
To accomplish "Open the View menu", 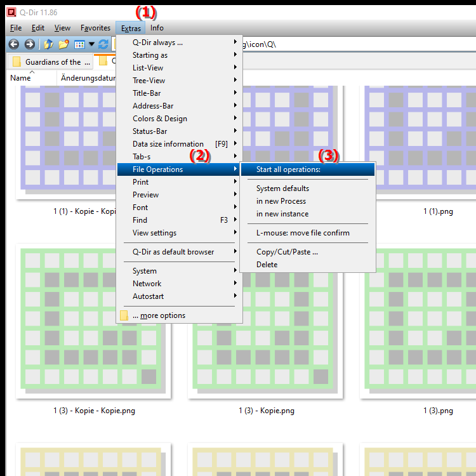I will [62, 28].
